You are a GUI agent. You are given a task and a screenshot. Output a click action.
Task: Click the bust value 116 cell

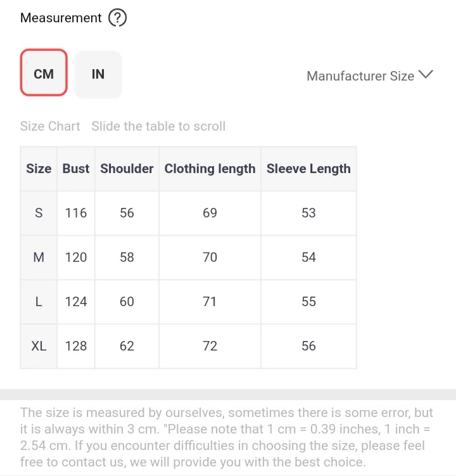click(76, 213)
